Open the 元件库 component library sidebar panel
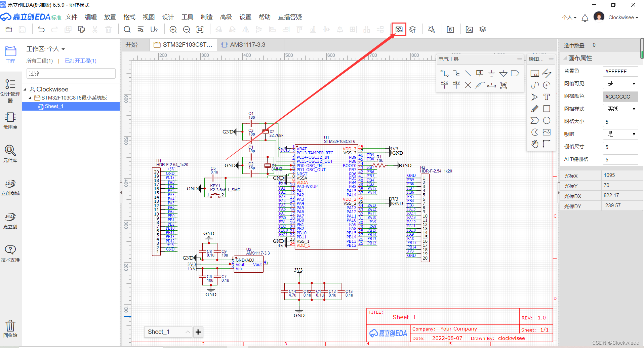644x348 pixels. point(10,154)
